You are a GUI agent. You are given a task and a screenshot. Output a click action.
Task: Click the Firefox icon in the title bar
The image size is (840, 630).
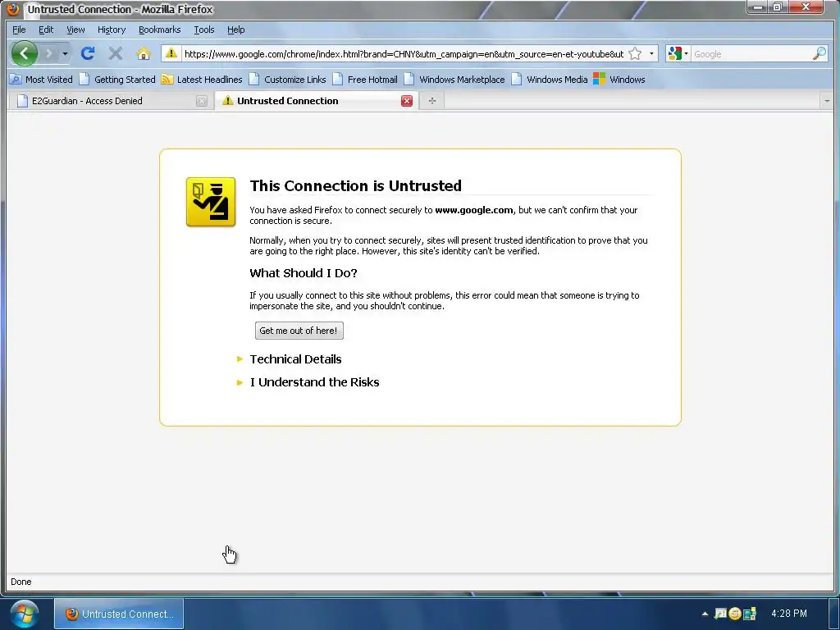click(x=13, y=9)
